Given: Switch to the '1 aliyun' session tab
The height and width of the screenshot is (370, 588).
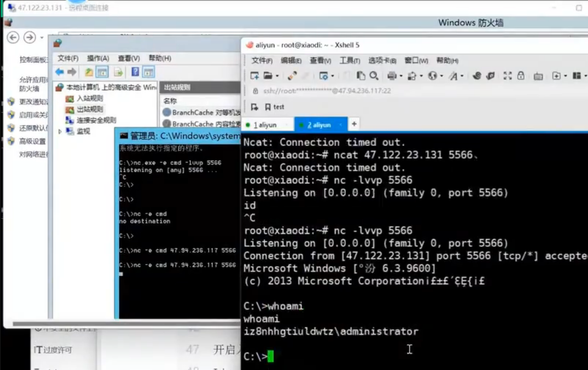Looking at the screenshot, I should [x=267, y=125].
